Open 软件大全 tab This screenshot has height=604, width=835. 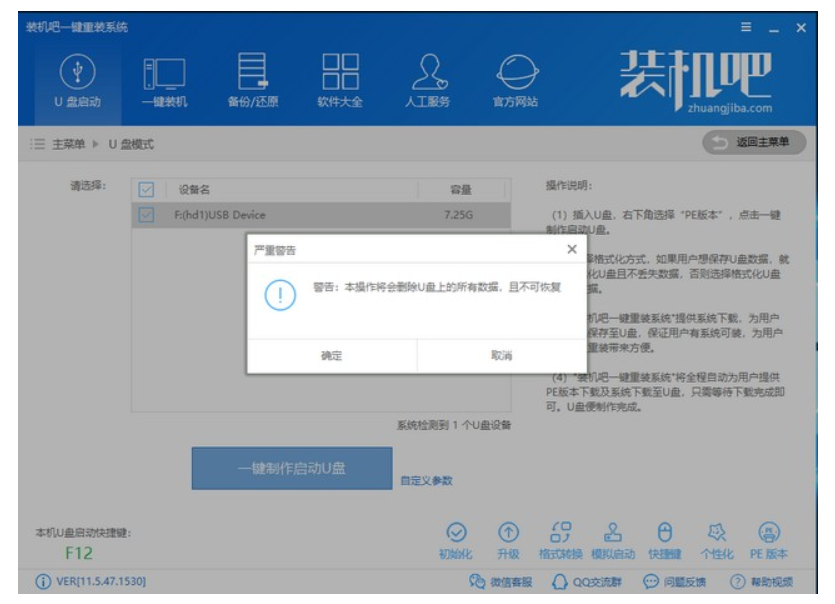(340, 81)
